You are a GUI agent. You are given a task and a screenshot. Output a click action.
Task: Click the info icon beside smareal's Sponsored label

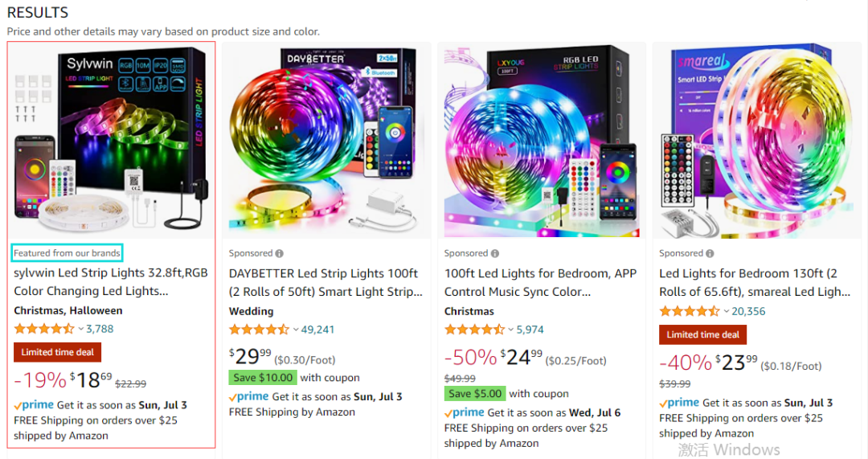(710, 253)
